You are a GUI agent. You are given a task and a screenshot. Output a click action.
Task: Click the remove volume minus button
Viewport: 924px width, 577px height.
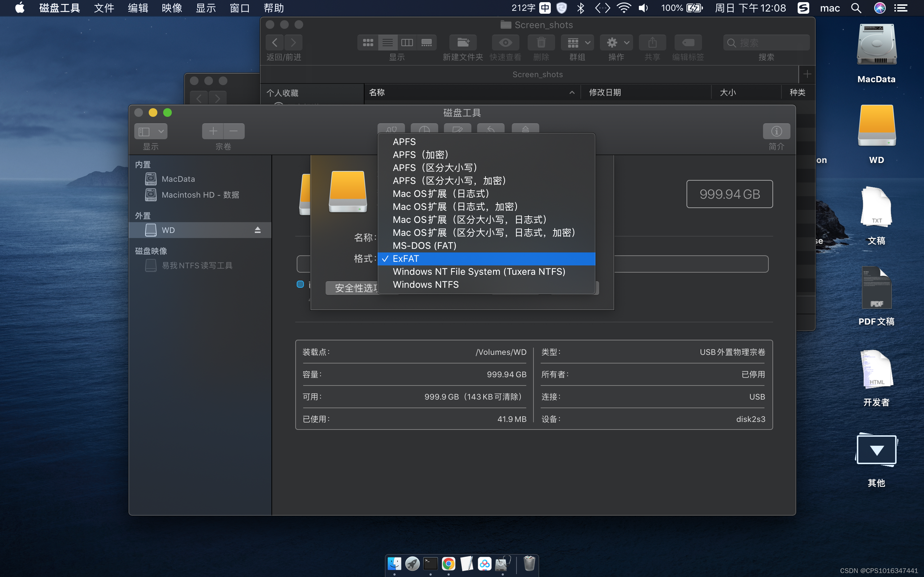click(234, 131)
